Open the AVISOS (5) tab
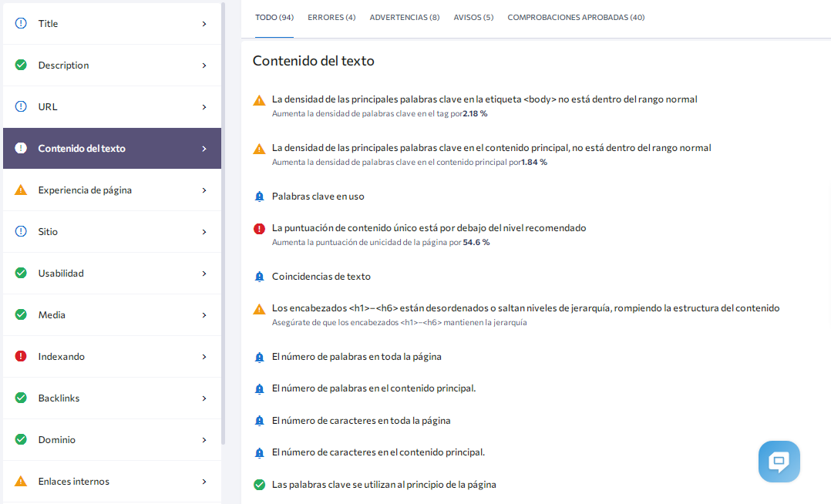This screenshot has width=831, height=504. pos(473,18)
